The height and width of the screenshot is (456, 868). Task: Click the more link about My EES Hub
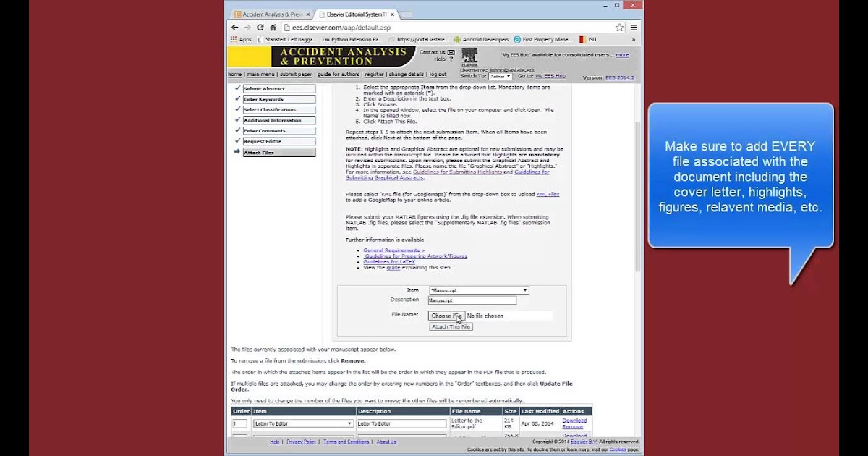pos(622,55)
